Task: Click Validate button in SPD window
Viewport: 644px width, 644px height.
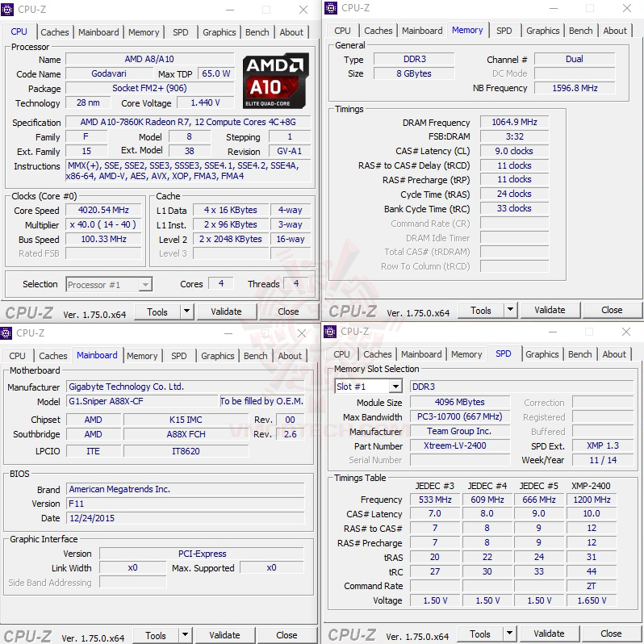Action: [549, 634]
